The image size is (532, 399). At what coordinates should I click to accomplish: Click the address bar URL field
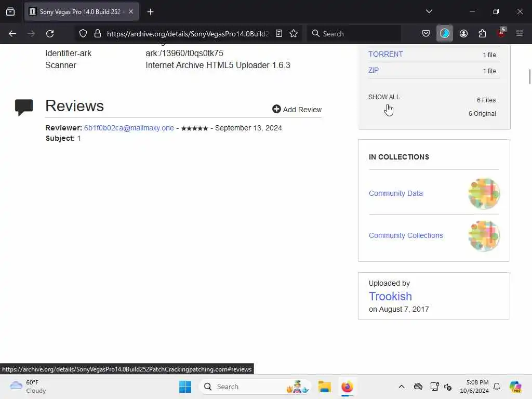(x=188, y=34)
